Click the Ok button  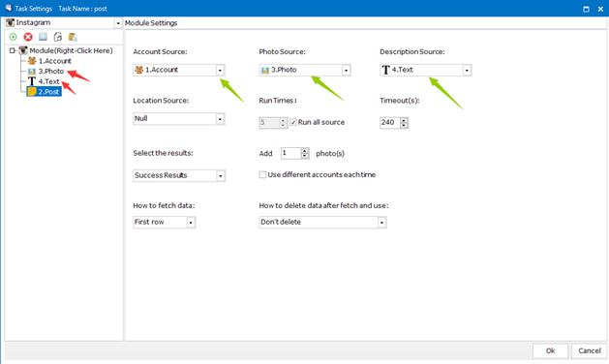550,350
